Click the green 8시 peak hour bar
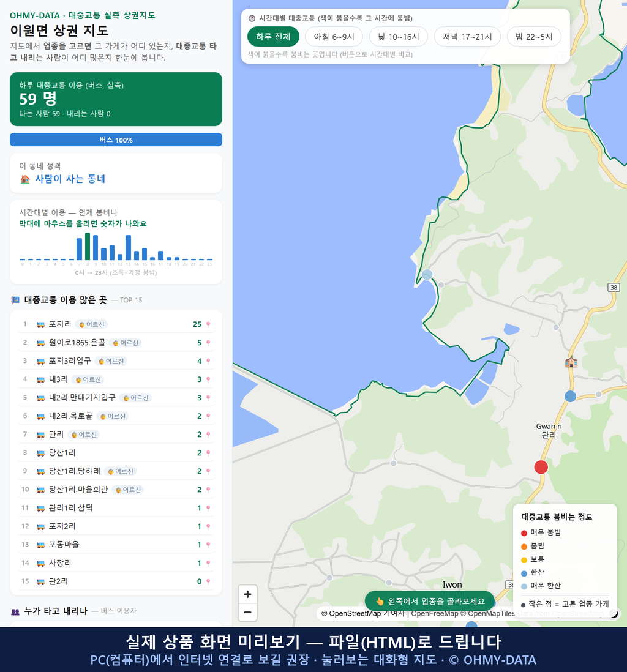 (x=88, y=247)
